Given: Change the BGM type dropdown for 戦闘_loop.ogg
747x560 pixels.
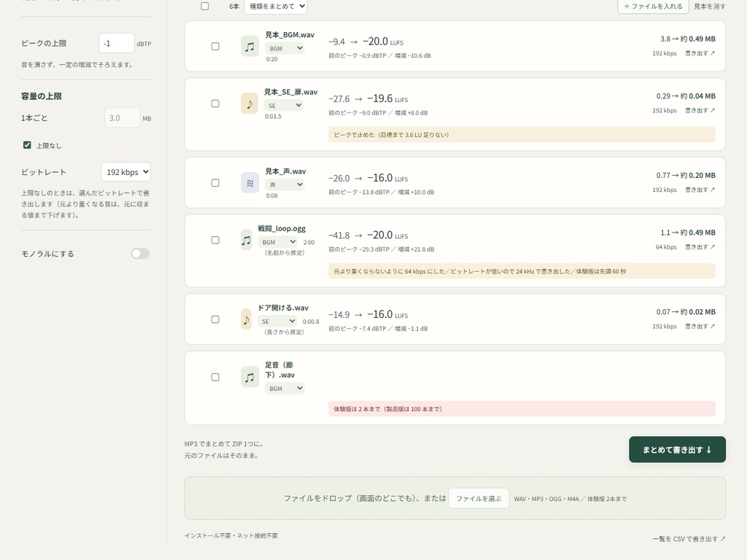Looking at the screenshot, I should coord(278,242).
